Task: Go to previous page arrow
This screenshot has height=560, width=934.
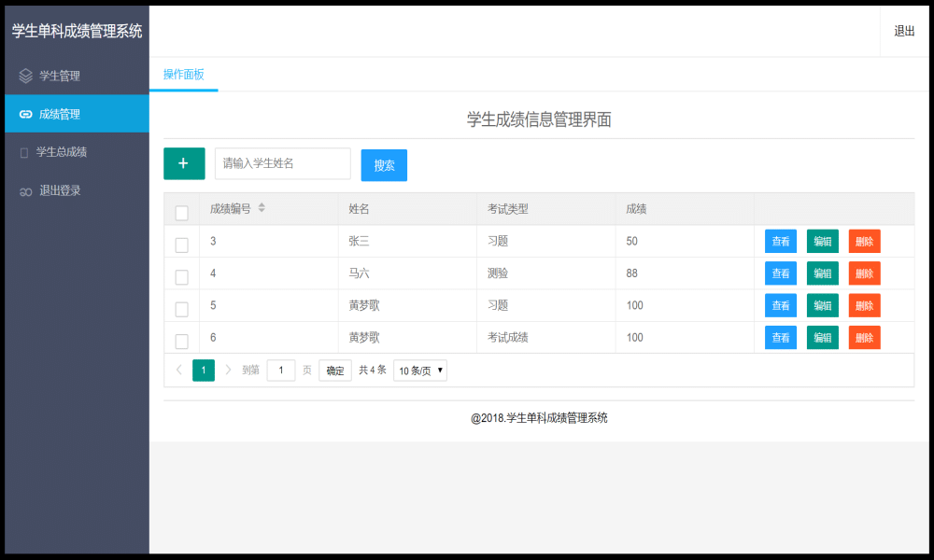Action: pos(178,371)
